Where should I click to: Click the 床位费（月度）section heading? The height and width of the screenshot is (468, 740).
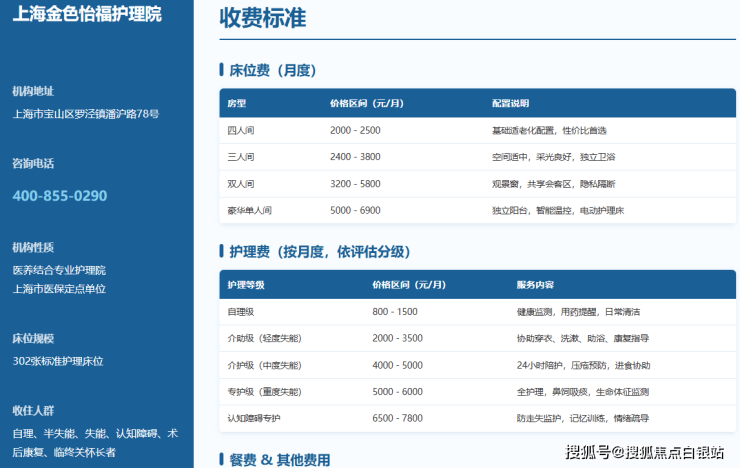click(272, 70)
